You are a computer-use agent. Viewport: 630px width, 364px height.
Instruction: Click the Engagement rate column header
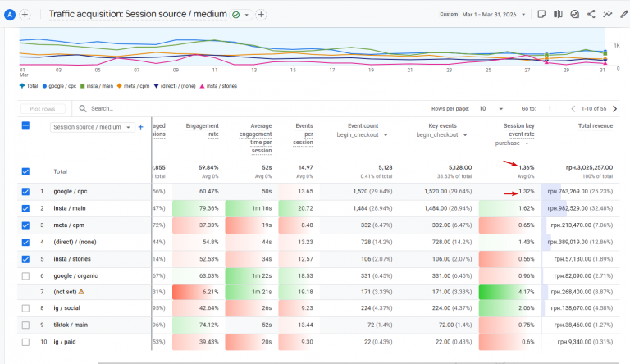202,130
